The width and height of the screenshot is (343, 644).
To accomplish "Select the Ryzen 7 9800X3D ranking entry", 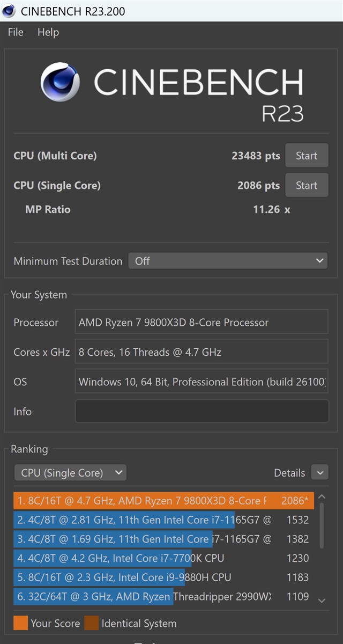I will 163,501.
